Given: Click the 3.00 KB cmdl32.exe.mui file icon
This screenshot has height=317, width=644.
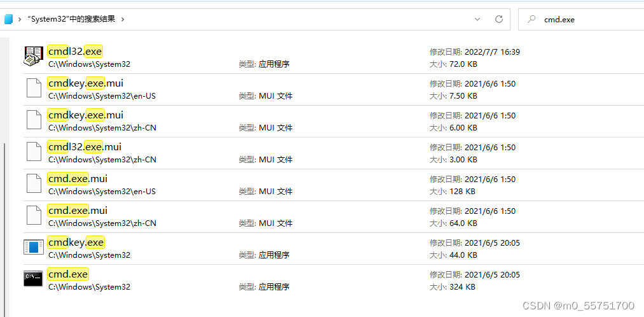Looking at the screenshot, I should click(x=34, y=151).
